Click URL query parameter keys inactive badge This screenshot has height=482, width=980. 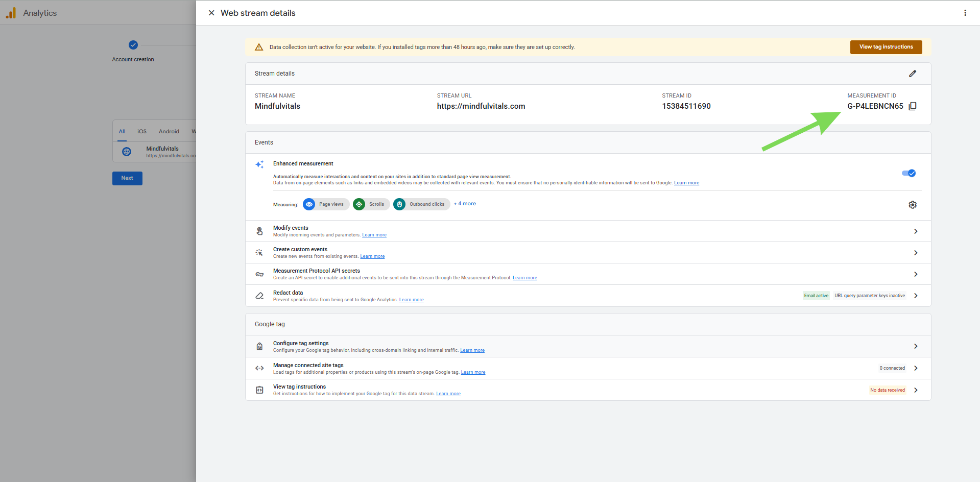(870, 296)
